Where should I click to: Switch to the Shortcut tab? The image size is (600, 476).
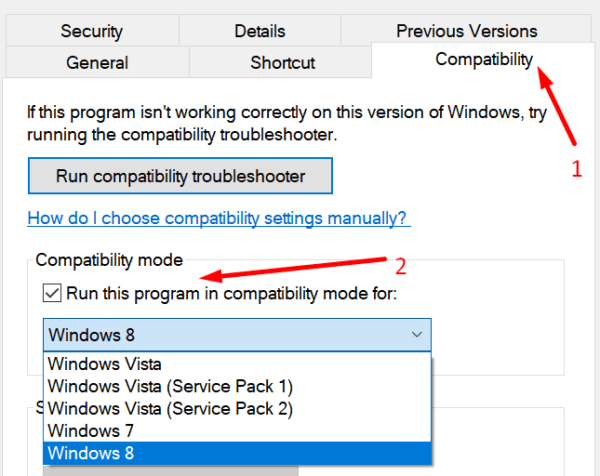[x=284, y=62]
